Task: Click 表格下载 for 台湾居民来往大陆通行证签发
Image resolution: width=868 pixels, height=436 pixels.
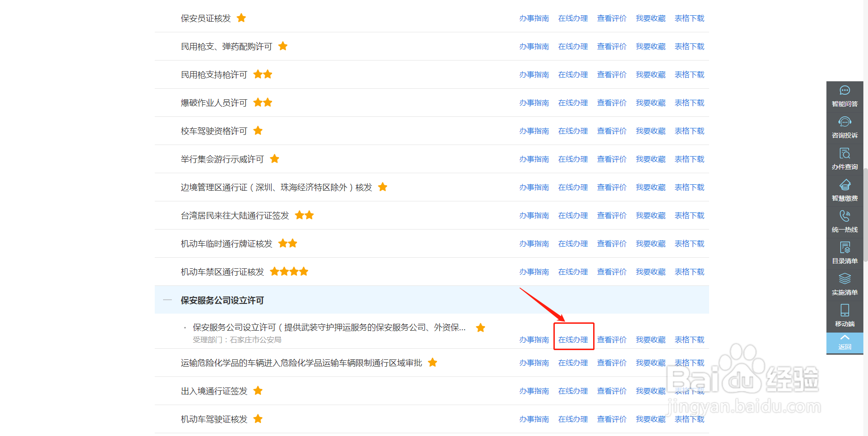Action: [x=689, y=215]
